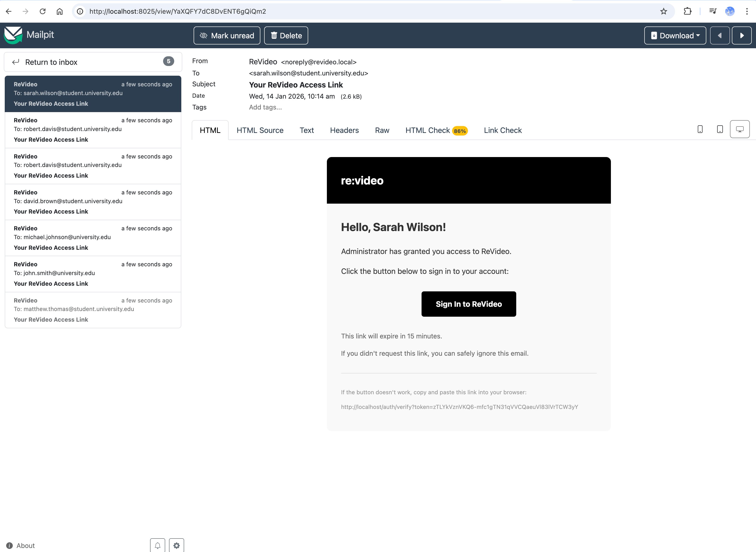Viewport: 756px width, 552px height.
Task: Open browser extensions puzzle menu
Action: 688,11
